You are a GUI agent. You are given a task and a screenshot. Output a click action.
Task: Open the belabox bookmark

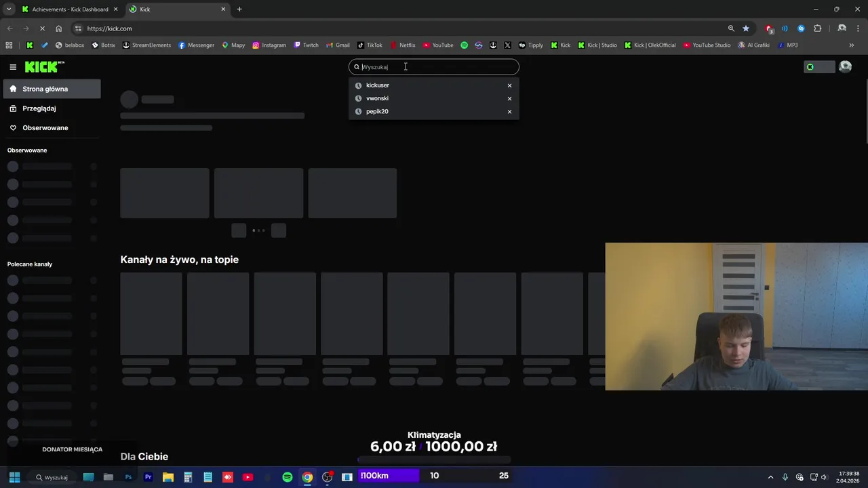pos(70,45)
